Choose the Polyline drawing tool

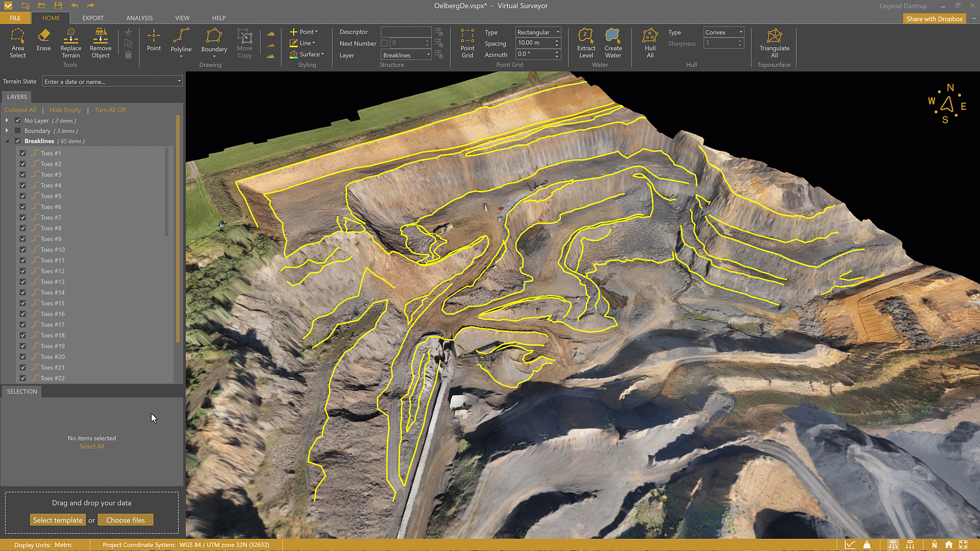(x=181, y=40)
